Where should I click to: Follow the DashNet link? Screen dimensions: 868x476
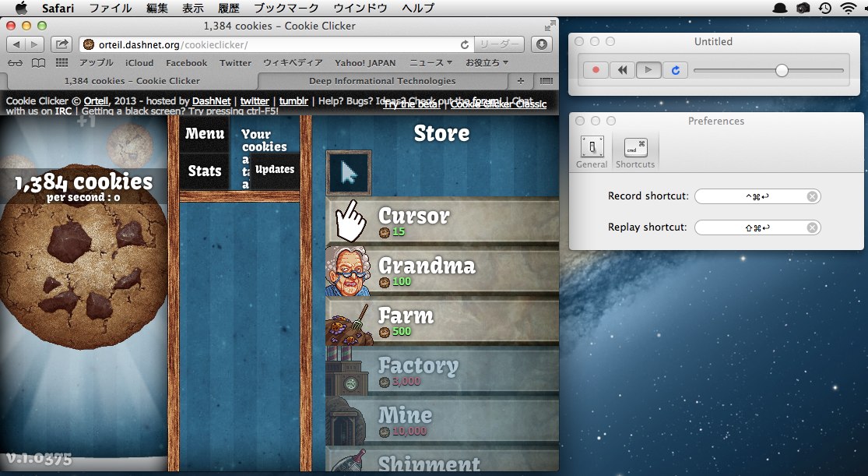click(x=212, y=100)
